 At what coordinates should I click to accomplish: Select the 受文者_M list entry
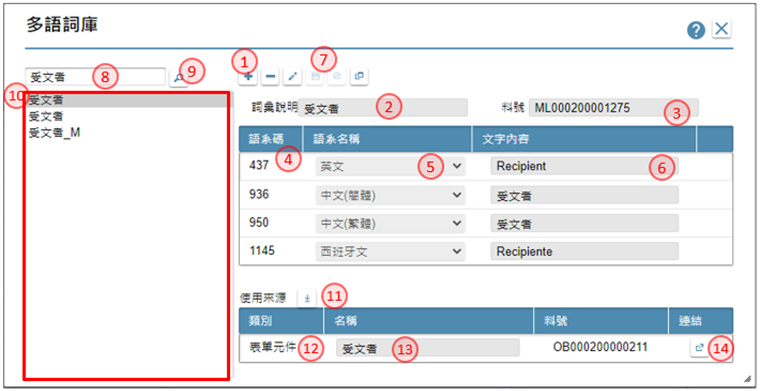[x=127, y=133]
